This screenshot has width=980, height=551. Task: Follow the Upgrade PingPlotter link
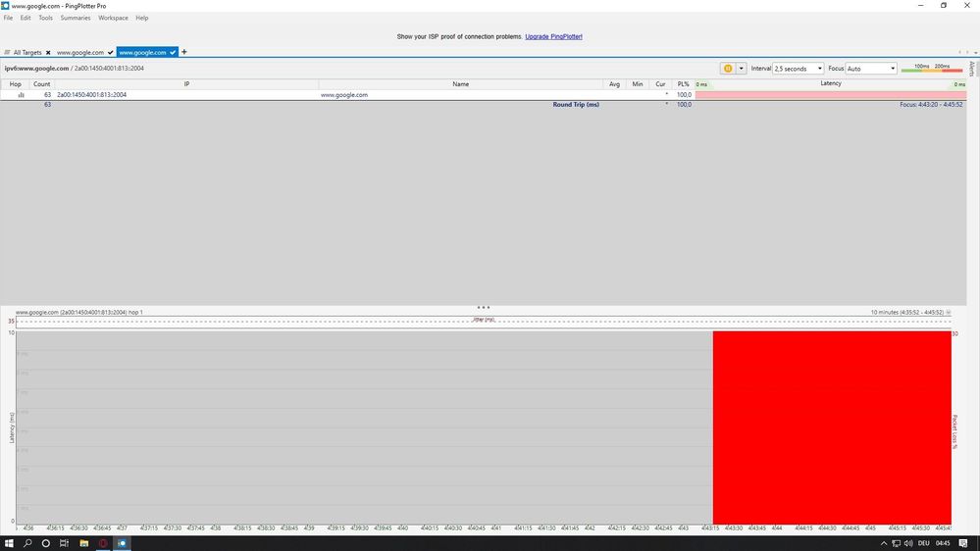[553, 37]
